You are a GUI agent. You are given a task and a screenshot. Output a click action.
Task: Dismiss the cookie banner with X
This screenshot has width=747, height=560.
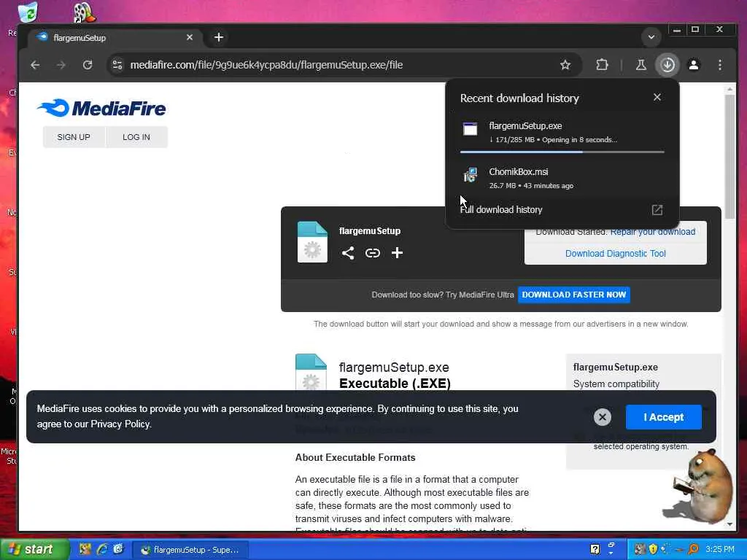tap(602, 417)
